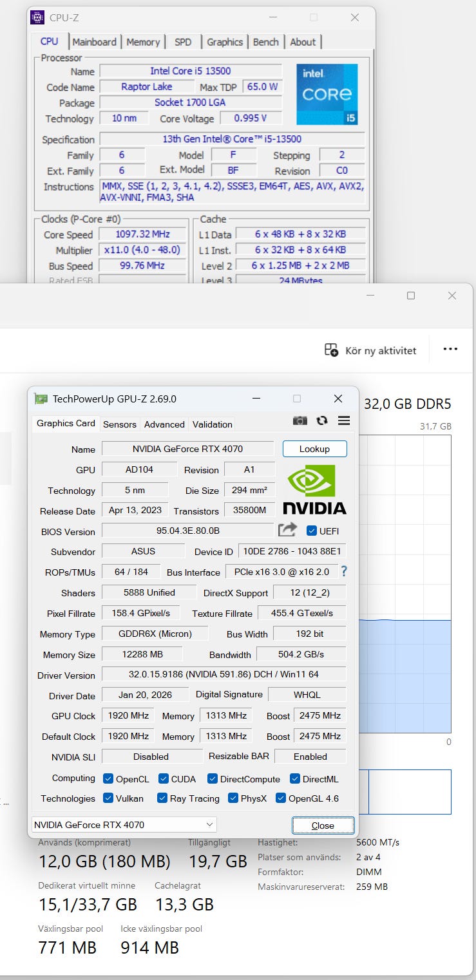
Task: Click the Driver Version field in GPU-Z
Action: coord(224,674)
